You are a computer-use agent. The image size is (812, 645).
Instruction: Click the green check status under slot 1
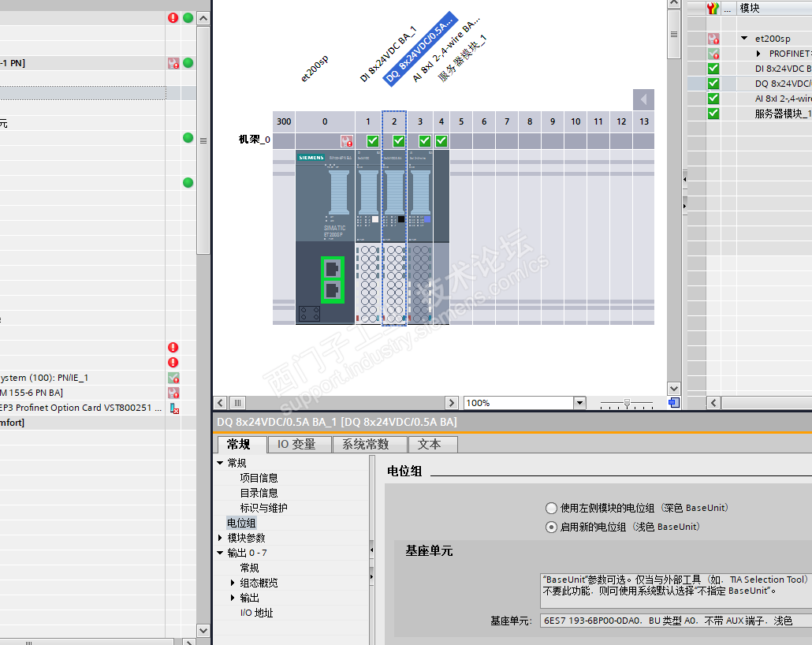tap(372, 141)
